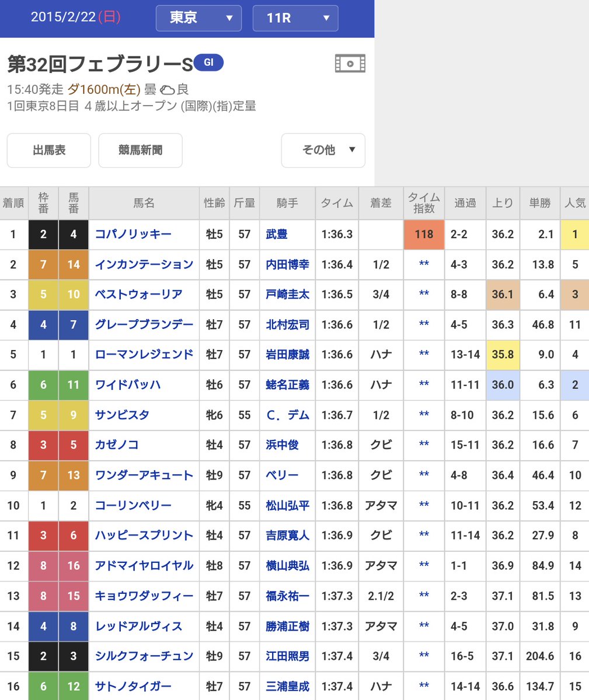
Task: Open the 11R race number dropdown
Action: 295,18
